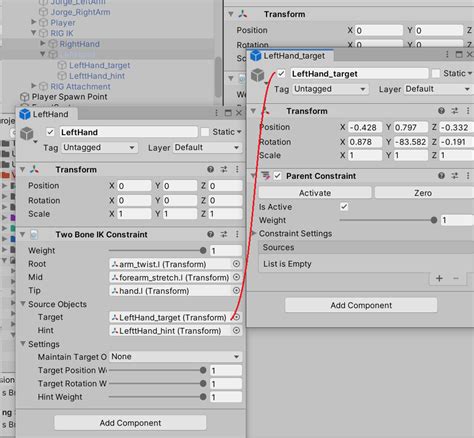Screen dimensions: 474x438
Task: Click the plus icon under Sources list
Action: pos(439,278)
